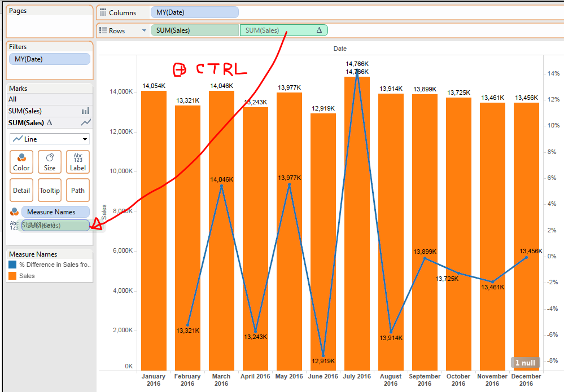Open the SUM(Sales) delta line marks card
This screenshot has width=564, height=392.
(49, 122)
